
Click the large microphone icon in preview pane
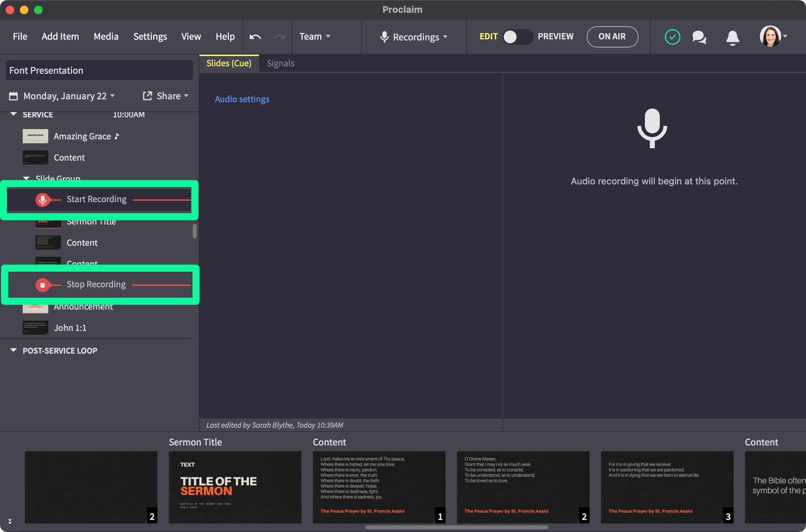(x=652, y=128)
